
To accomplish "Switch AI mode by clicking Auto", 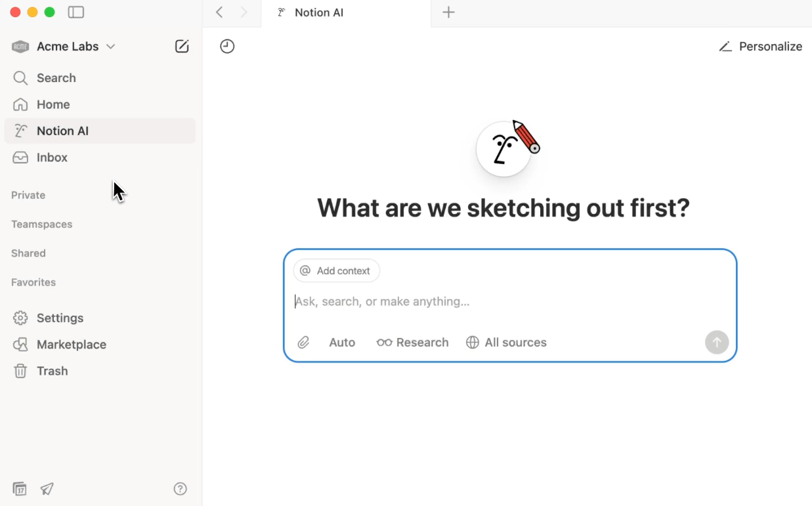I will (x=341, y=342).
